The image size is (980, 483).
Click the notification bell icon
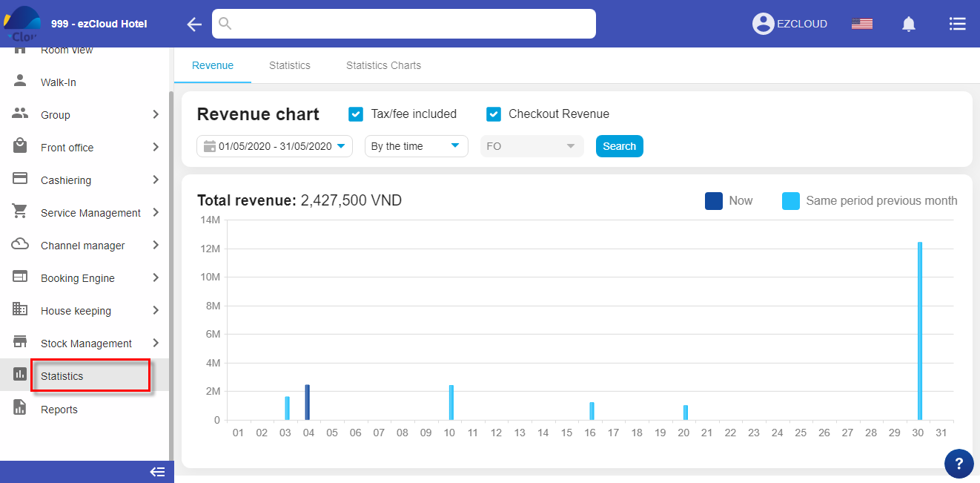(908, 24)
